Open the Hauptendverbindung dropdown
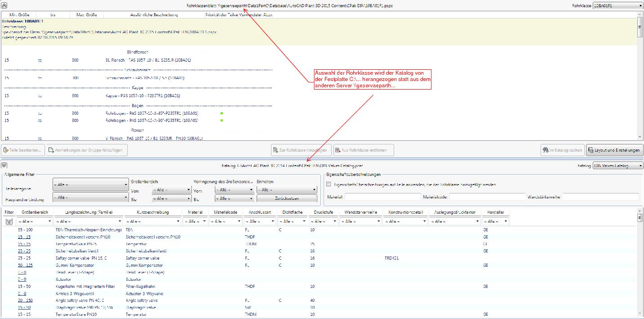This screenshot has height=319, width=644. point(91,197)
